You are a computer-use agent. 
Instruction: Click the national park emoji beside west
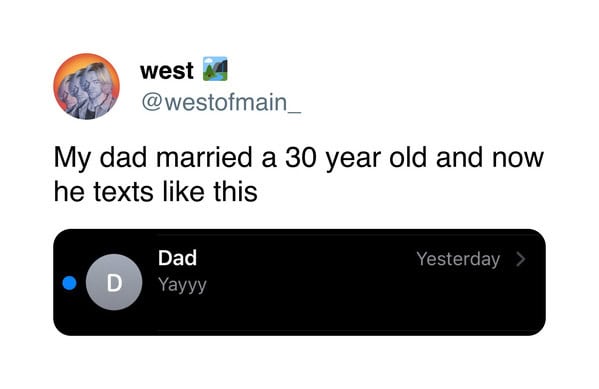point(215,69)
